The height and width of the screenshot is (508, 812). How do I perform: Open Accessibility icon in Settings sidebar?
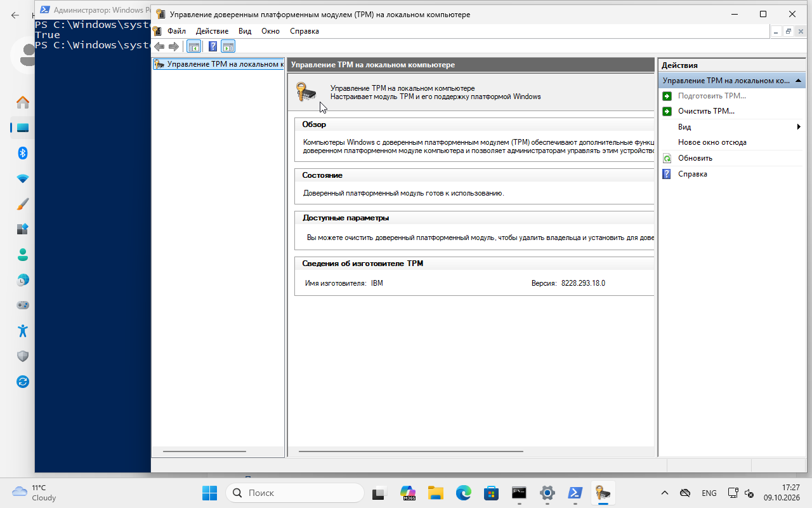pyautogui.click(x=23, y=331)
